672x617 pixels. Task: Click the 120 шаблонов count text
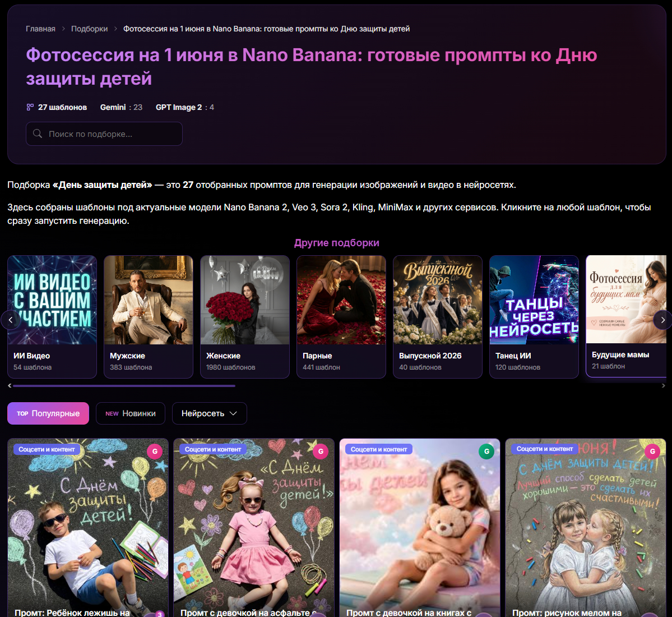(x=518, y=367)
